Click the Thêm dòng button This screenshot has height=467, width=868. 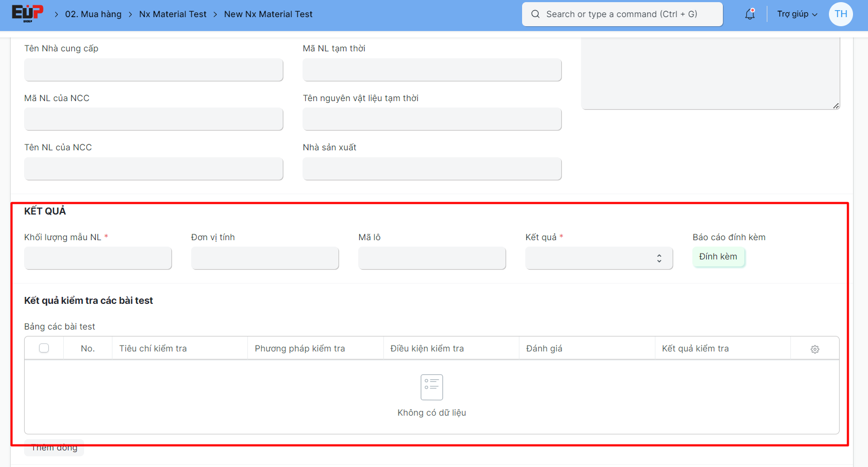pos(54,448)
